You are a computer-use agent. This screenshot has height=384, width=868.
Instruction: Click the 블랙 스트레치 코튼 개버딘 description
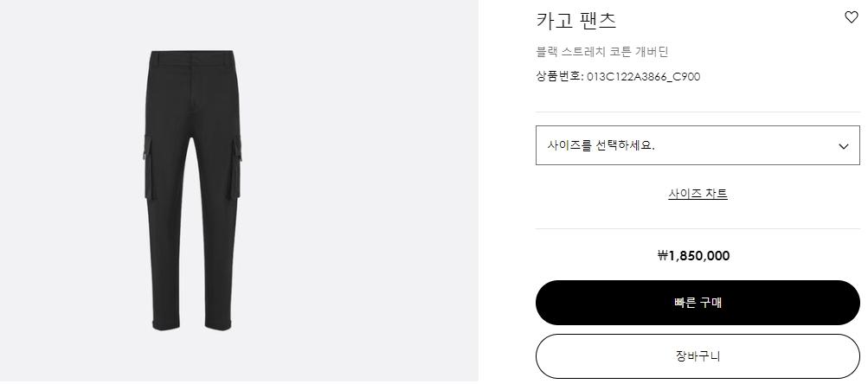(x=602, y=52)
